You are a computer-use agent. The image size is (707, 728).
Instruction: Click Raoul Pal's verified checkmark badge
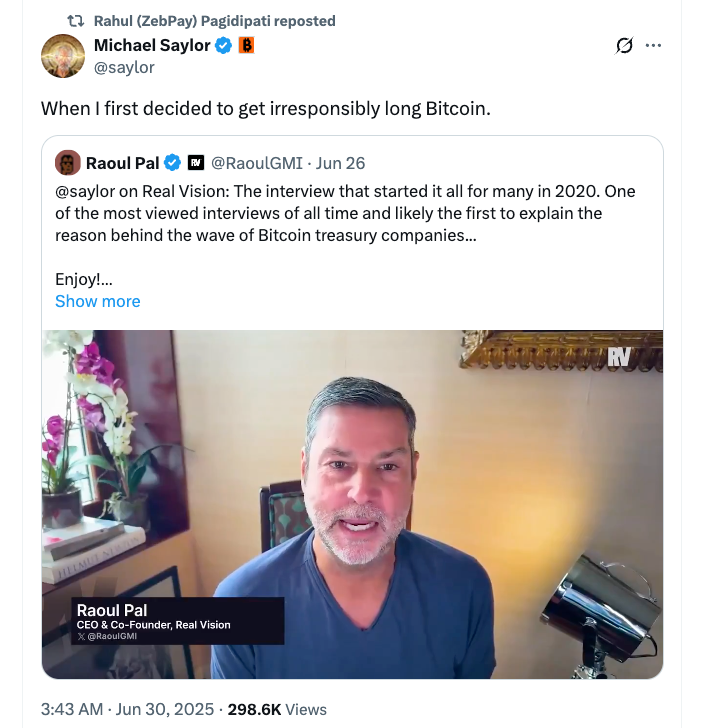[172, 163]
